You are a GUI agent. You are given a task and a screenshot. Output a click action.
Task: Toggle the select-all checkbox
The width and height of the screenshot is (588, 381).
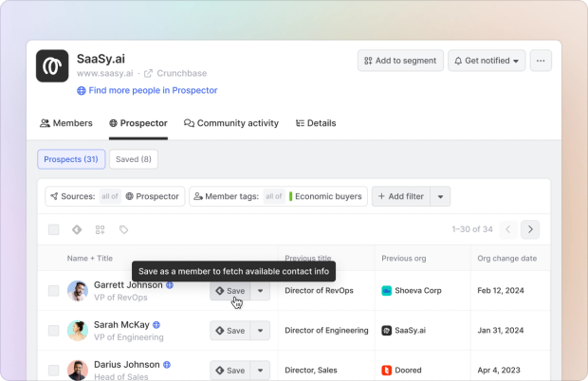coord(54,229)
